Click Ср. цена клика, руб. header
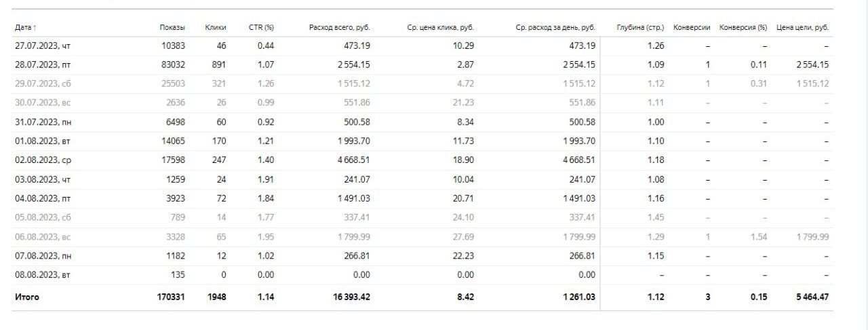Viewport: 868px width, 330px height. tap(440, 28)
